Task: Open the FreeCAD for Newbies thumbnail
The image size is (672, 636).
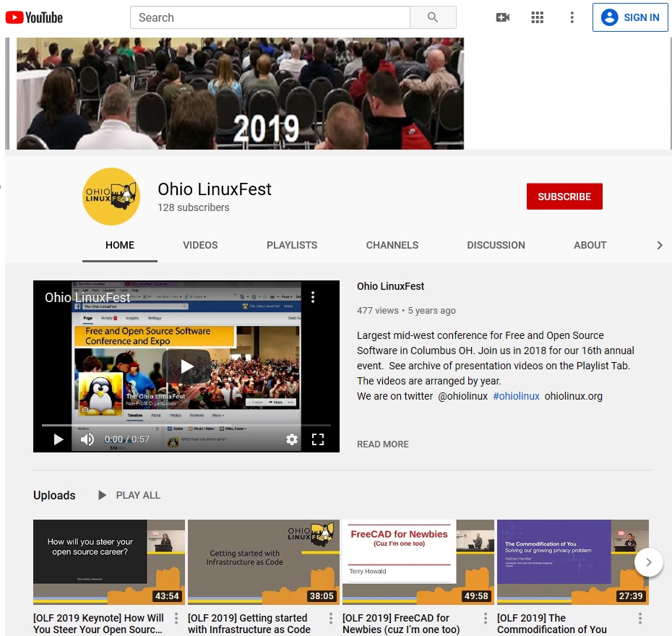Action: click(x=418, y=562)
